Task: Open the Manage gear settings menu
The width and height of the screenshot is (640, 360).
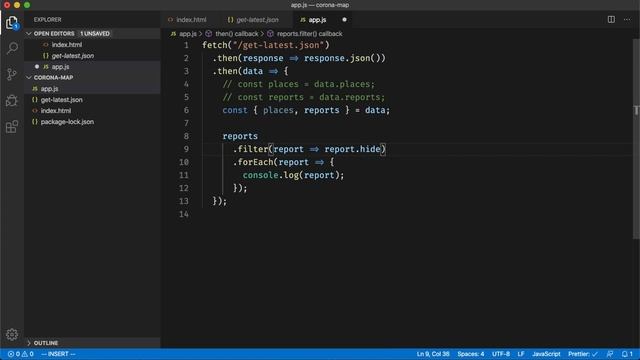Action: 12,334
